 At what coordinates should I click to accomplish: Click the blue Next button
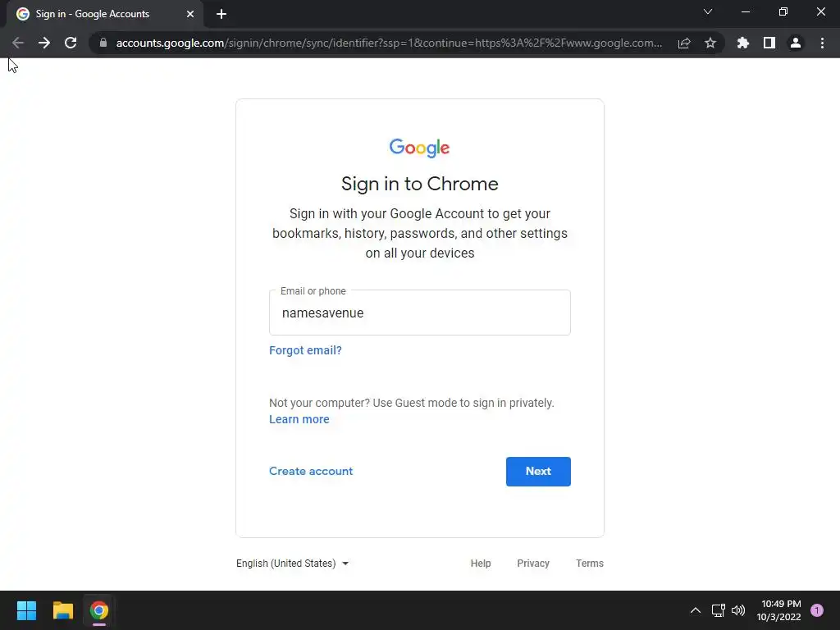click(538, 472)
